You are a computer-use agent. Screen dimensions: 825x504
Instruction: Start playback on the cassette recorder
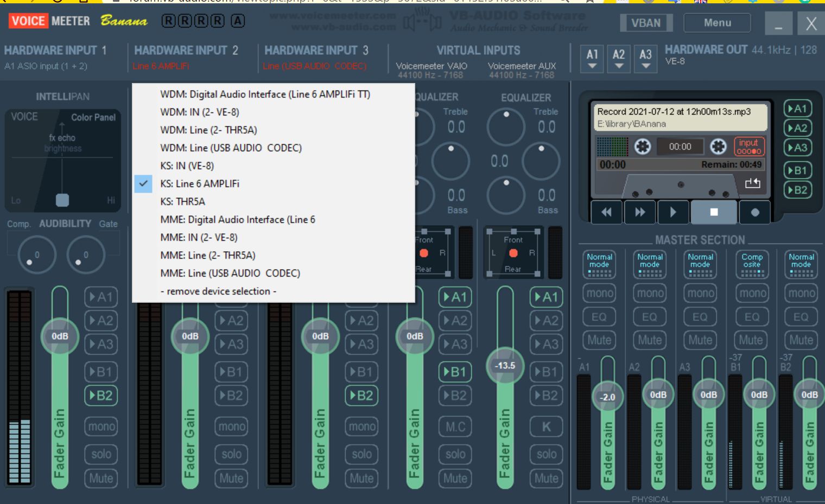673,212
